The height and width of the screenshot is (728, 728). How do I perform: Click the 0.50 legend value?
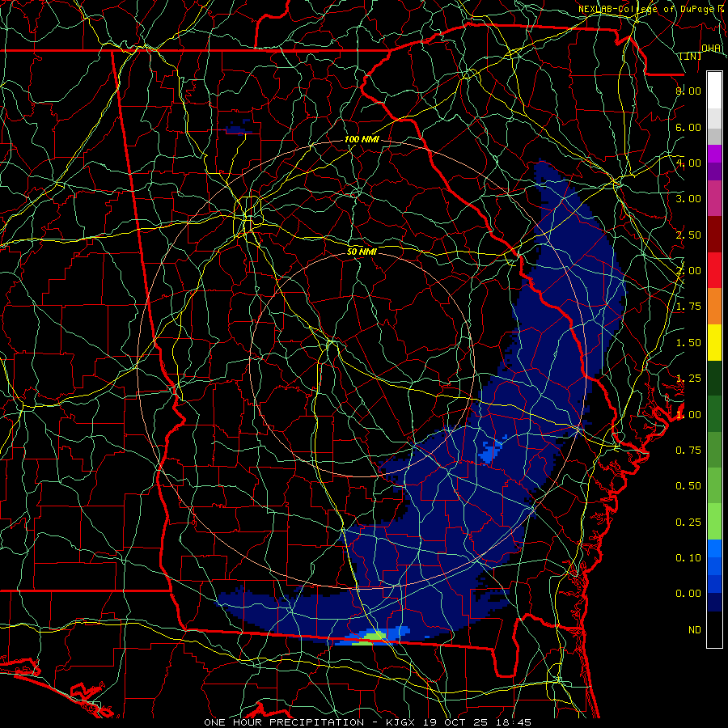click(688, 486)
